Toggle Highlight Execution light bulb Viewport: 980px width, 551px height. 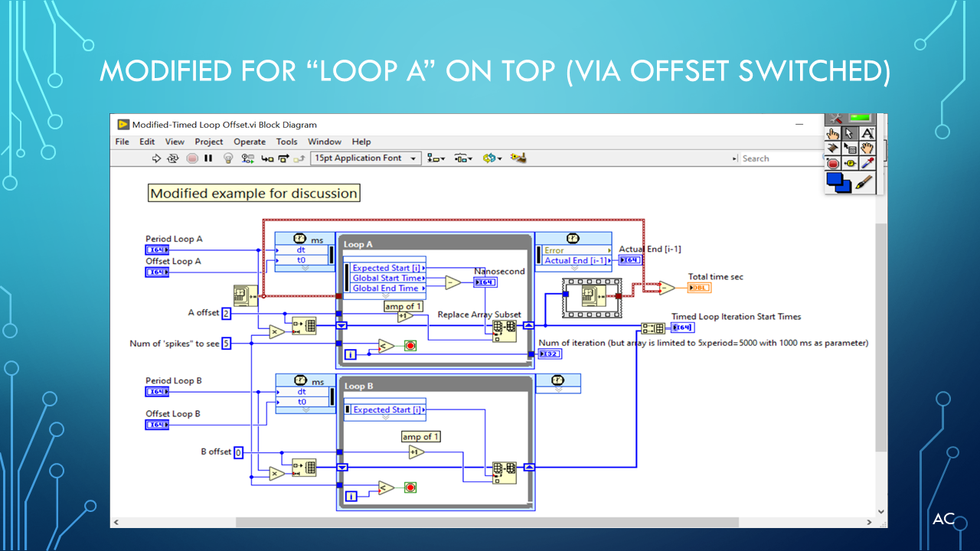227,158
